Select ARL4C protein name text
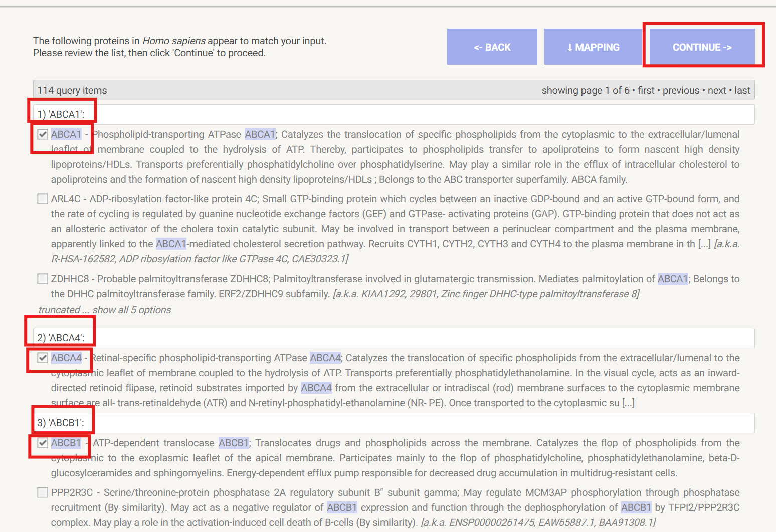The image size is (776, 532). tap(66, 199)
